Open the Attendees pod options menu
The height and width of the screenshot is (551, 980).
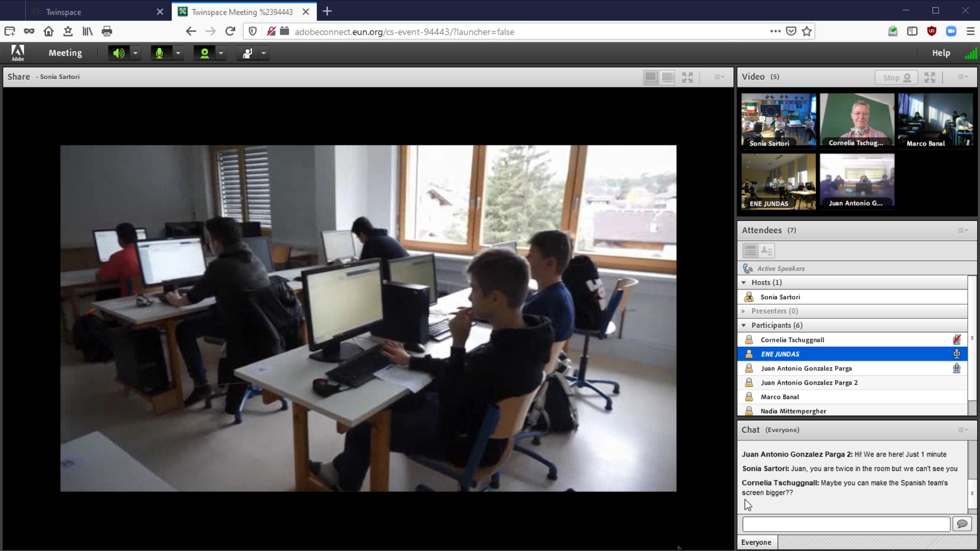(963, 231)
